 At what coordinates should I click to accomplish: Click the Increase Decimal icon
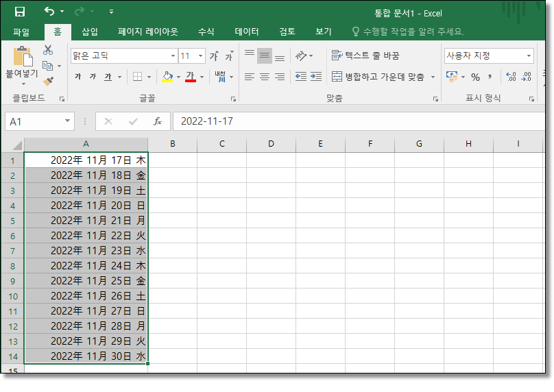(x=511, y=77)
